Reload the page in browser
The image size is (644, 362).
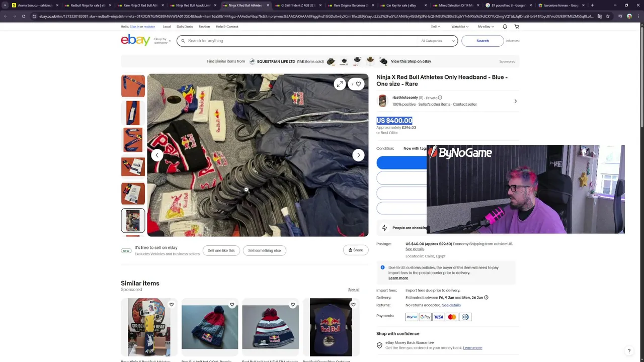23,16
